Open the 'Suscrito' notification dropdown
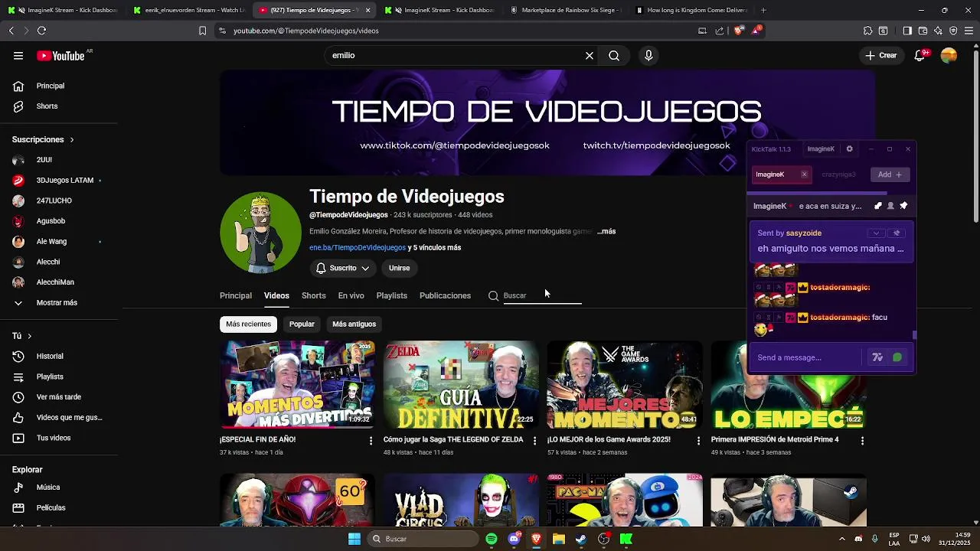 (342, 268)
